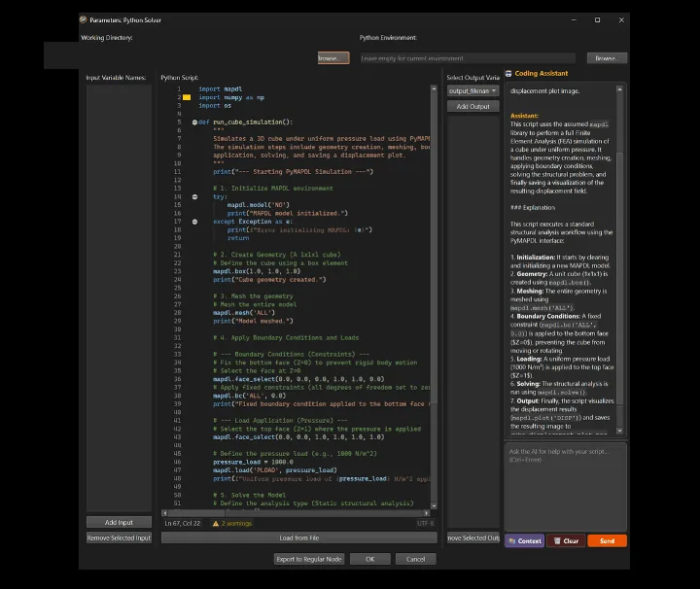
Task: Click the Working Directory Browse button
Action: [x=333, y=58]
